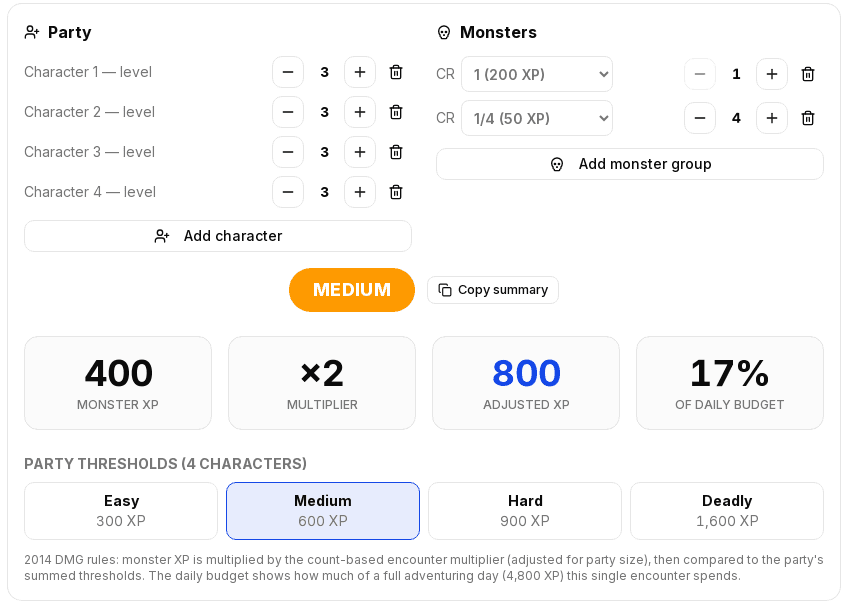
Task: Decrease Character 1 level
Action: pos(288,72)
